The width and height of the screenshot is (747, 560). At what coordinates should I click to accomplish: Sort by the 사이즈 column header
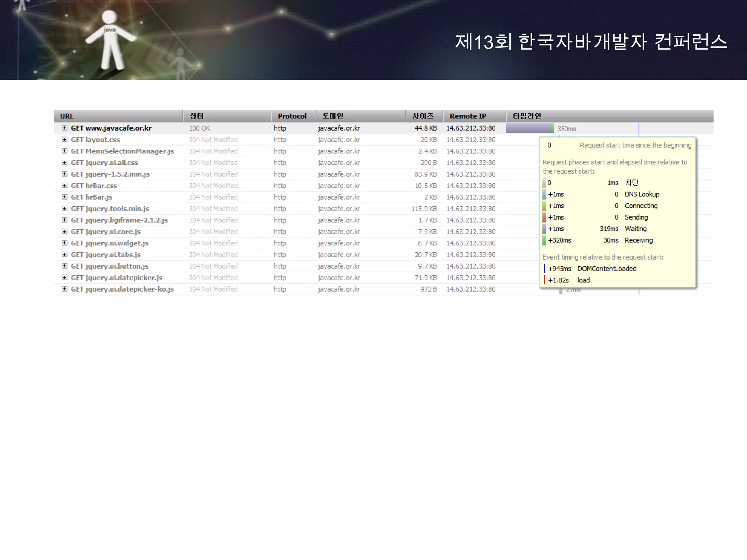pos(425,116)
